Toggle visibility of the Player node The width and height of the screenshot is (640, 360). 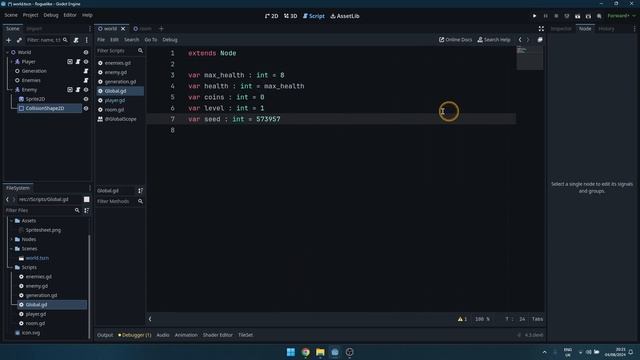coord(86,62)
